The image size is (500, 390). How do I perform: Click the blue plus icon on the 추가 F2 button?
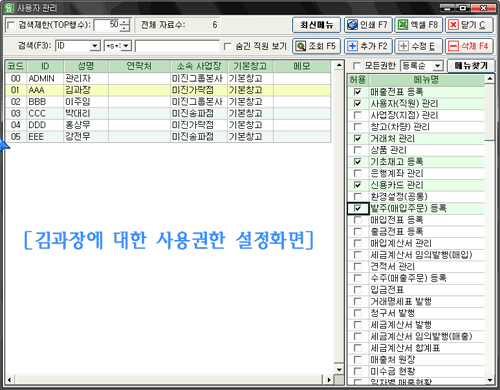point(352,46)
